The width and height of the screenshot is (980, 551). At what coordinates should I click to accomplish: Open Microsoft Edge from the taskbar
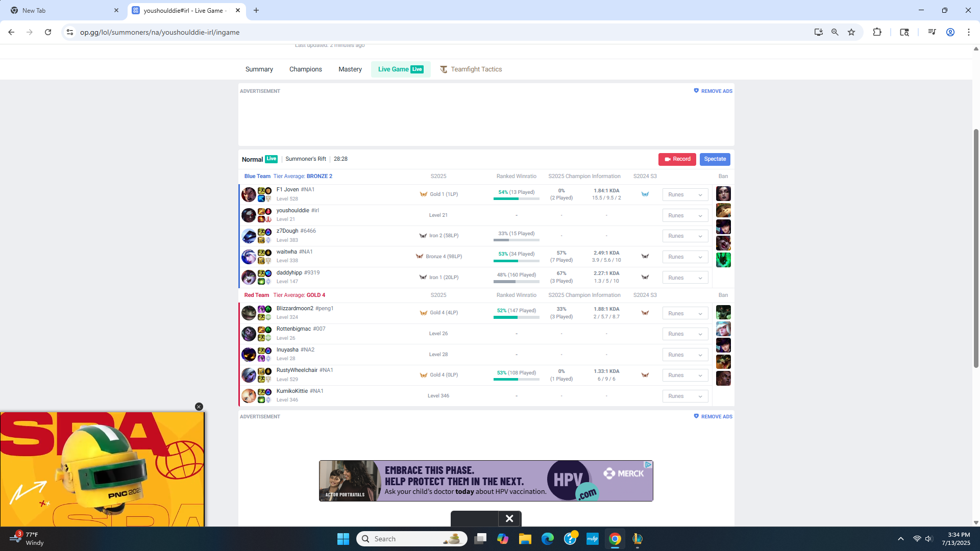tap(548, 539)
